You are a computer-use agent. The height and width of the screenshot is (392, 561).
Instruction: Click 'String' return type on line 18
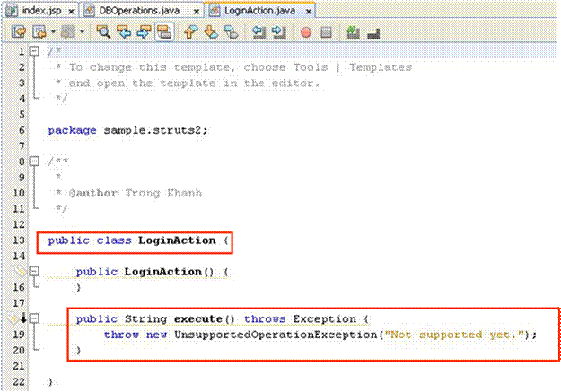coord(145,318)
